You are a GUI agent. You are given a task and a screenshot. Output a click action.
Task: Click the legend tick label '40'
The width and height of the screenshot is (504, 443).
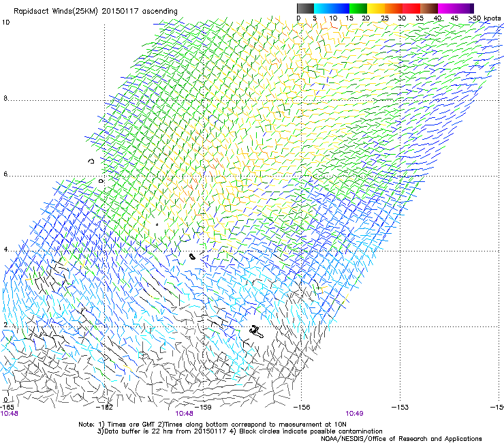[437, 18]
